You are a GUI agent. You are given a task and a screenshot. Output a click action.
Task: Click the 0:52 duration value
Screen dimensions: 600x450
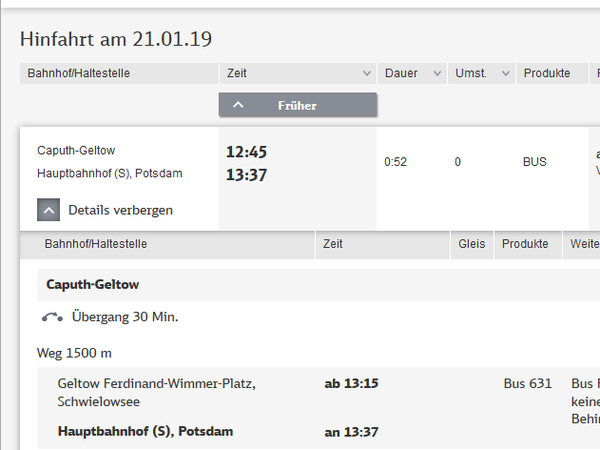[x=395, y=162]
